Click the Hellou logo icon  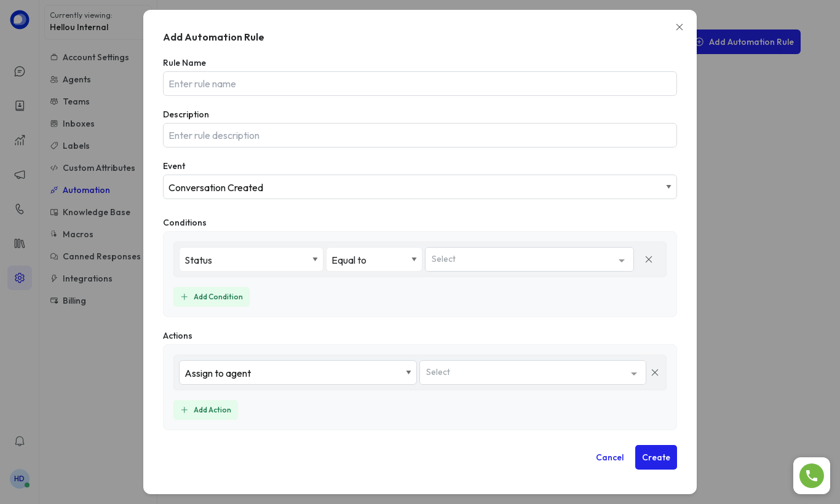point(20,20)
